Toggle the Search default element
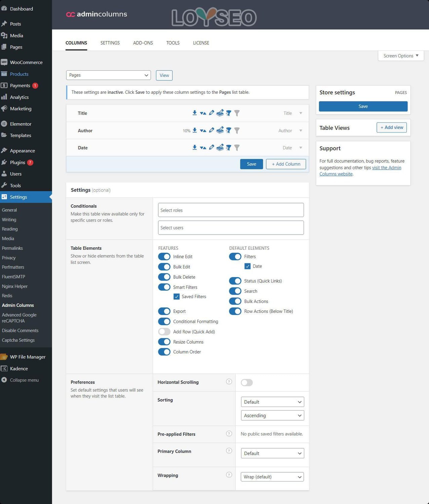The width and height of the screenshot is (429, 504). tap(235, 291)
